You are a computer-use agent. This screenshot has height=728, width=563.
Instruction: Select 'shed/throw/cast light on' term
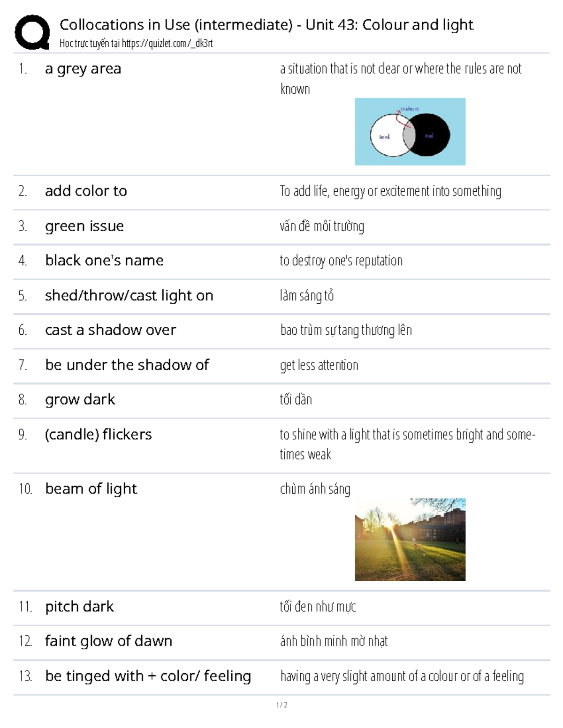tap(129, 296)
